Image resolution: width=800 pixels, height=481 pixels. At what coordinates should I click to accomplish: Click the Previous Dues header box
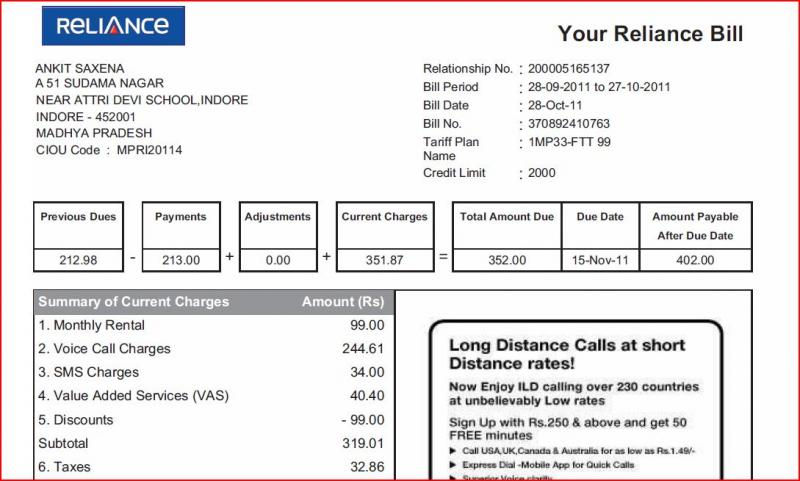pos(79,225)
